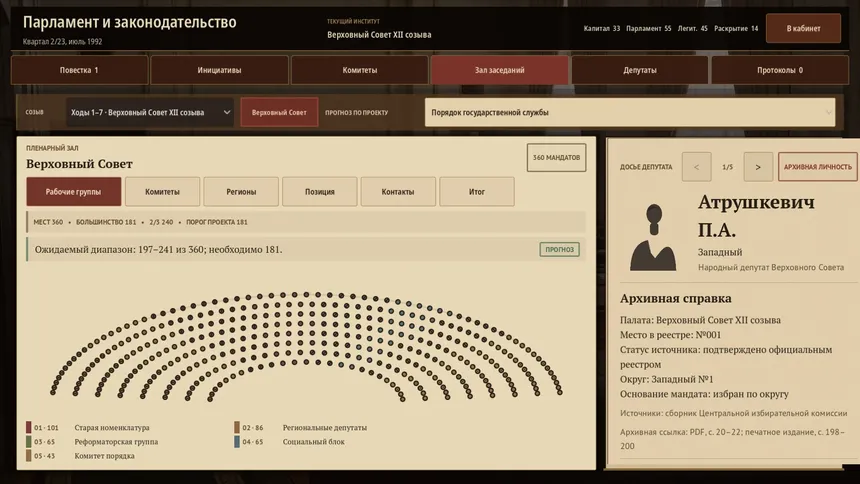Select the Зал заседаний tab
The height and width of the screenshot is (484, 860).
(500, 70)
